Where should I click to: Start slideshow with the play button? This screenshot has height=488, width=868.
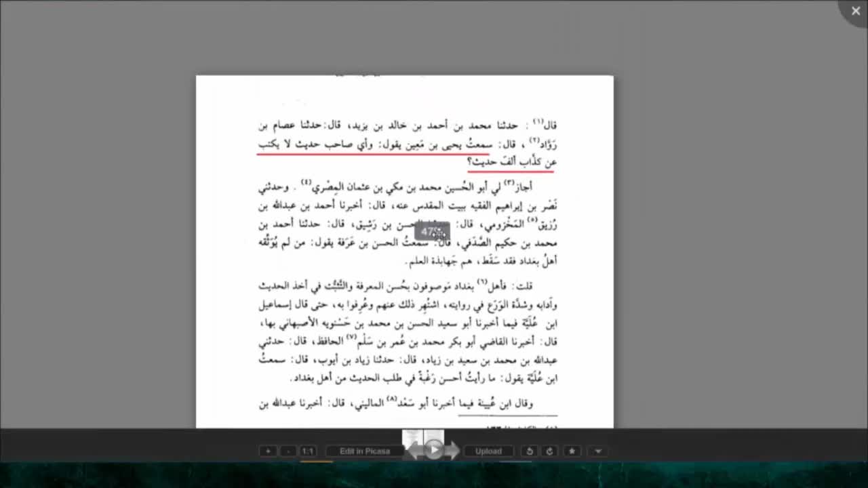(x=433, y=450)
